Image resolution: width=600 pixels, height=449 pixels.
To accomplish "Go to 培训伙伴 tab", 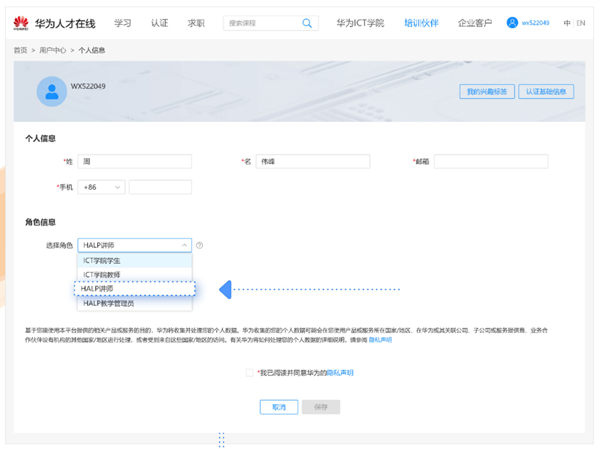I will click(x=421, y=23).
